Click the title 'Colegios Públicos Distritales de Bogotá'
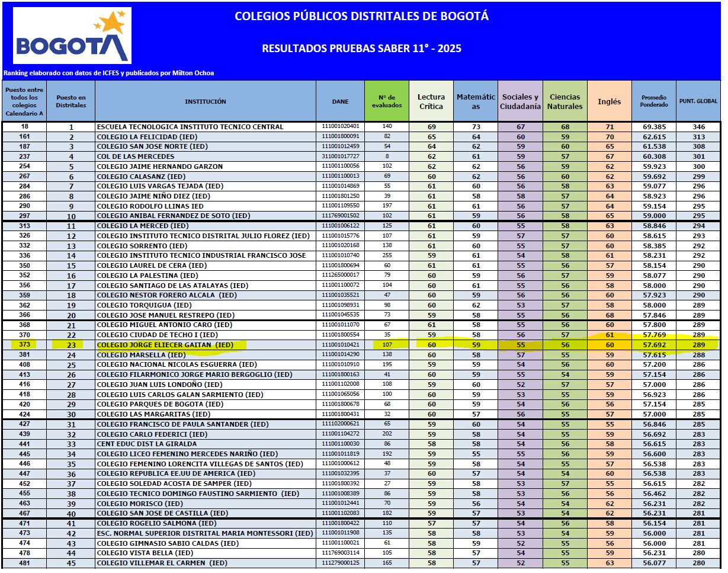This screenshot has height=573, width=728. 361,17
